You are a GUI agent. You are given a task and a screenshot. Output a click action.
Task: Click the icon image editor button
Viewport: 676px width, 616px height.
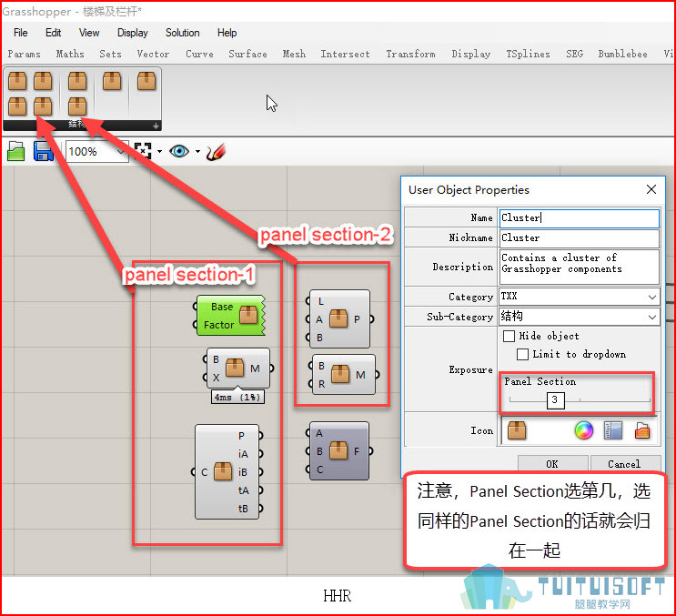pos(613,430)
